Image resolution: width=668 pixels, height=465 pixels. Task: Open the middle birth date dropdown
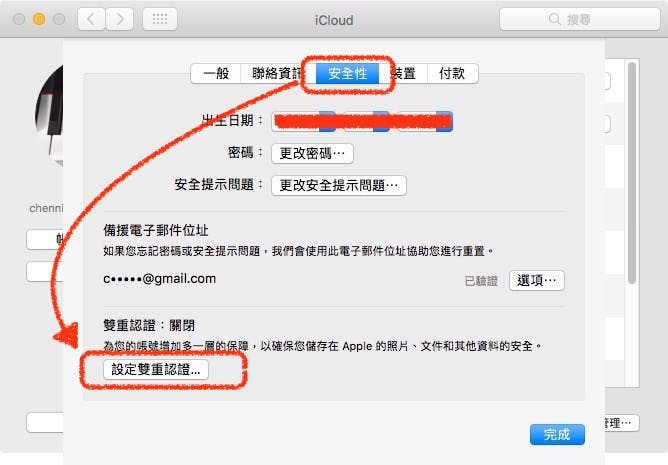(367, 121)
